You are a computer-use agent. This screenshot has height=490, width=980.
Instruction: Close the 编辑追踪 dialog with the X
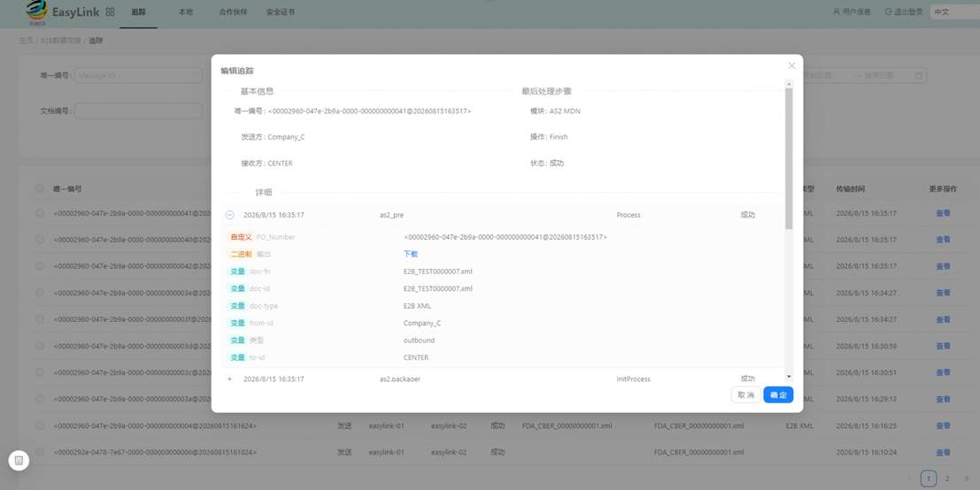791,65
